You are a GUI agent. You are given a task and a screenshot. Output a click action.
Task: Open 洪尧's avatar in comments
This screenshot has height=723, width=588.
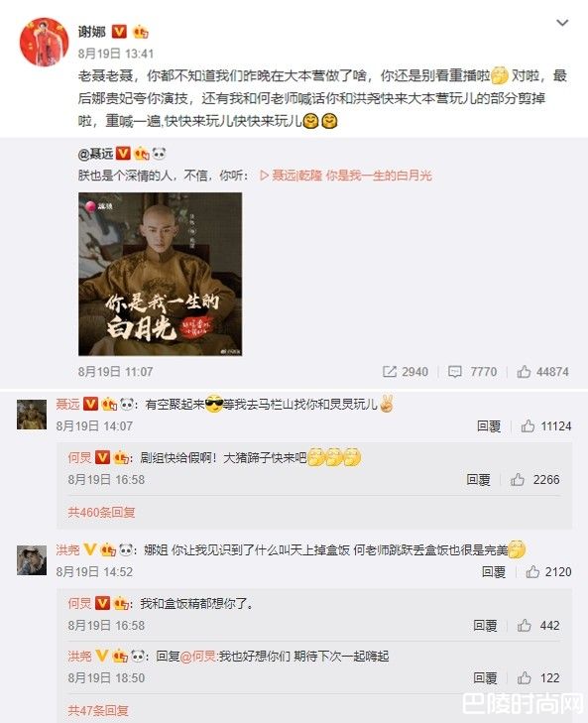[x=32, y=560]
